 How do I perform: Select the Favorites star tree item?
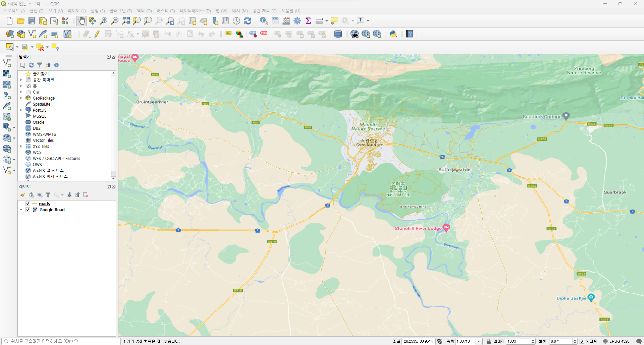(x=41, y=74)
